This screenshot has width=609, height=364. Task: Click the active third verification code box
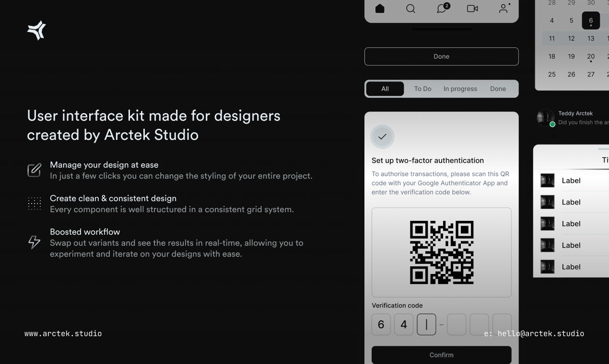(x=426, y=324)
